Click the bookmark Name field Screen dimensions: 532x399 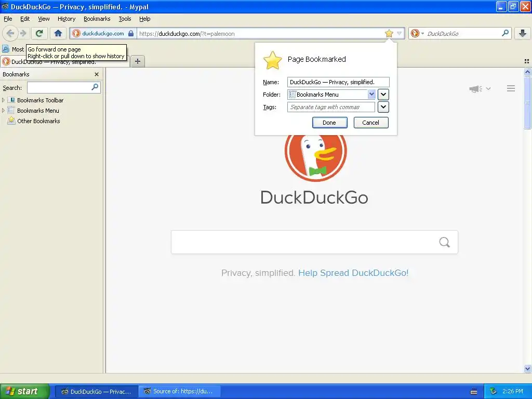pos(338,82)
